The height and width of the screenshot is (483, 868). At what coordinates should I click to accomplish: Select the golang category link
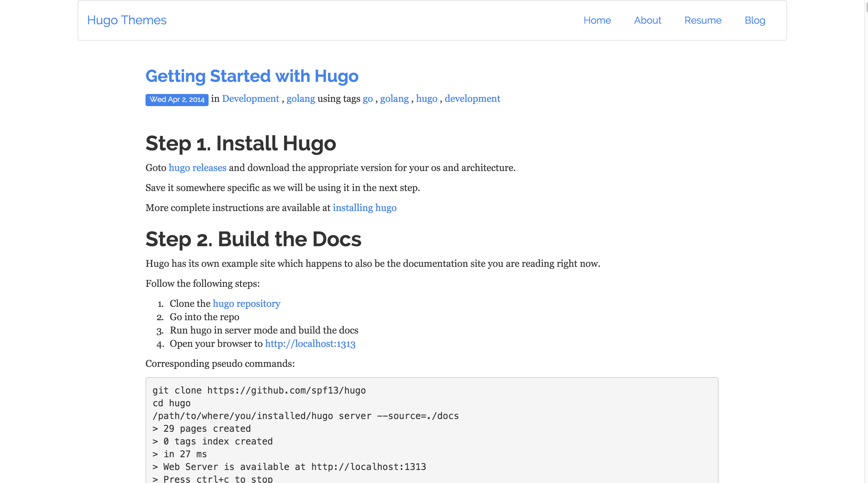(300, 99)
